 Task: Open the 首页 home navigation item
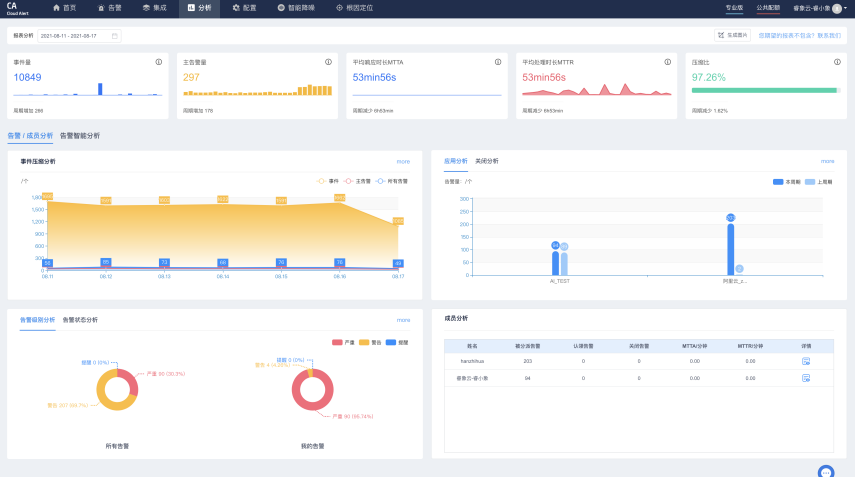tap(64, 8)
